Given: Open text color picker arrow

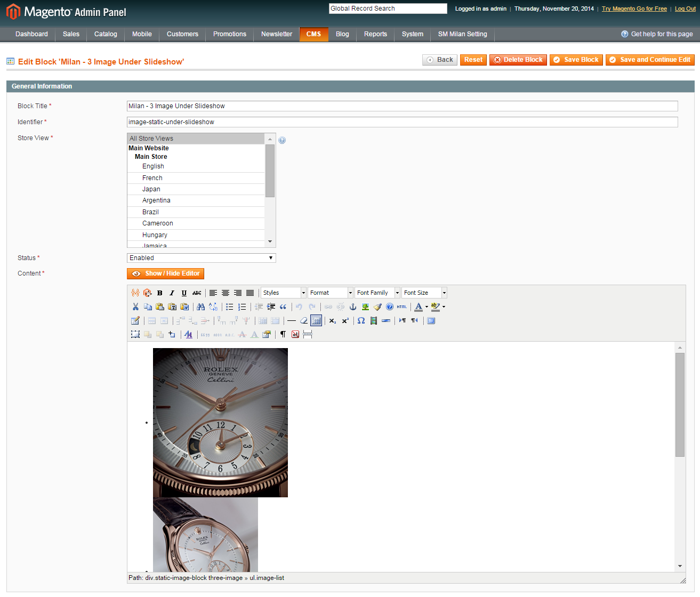Looking at the screenshot, I should [427, 306].
